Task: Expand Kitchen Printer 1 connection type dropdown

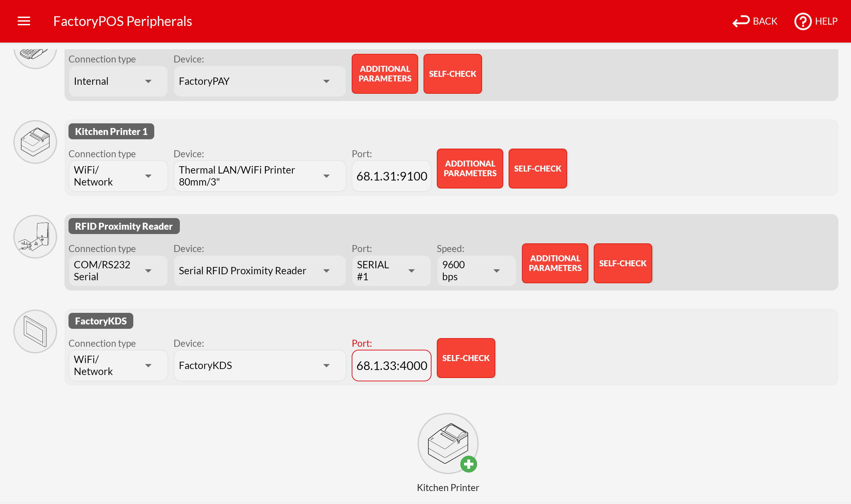Action: 118,176
